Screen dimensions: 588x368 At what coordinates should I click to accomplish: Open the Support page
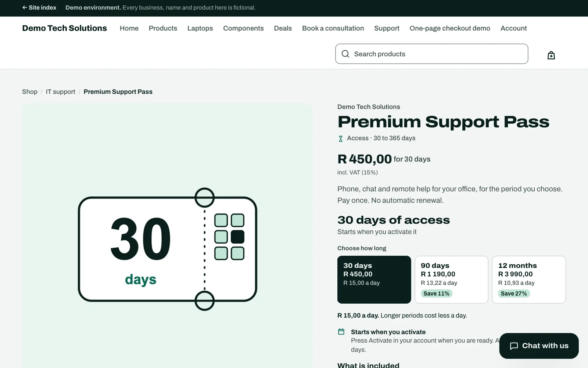387,28
